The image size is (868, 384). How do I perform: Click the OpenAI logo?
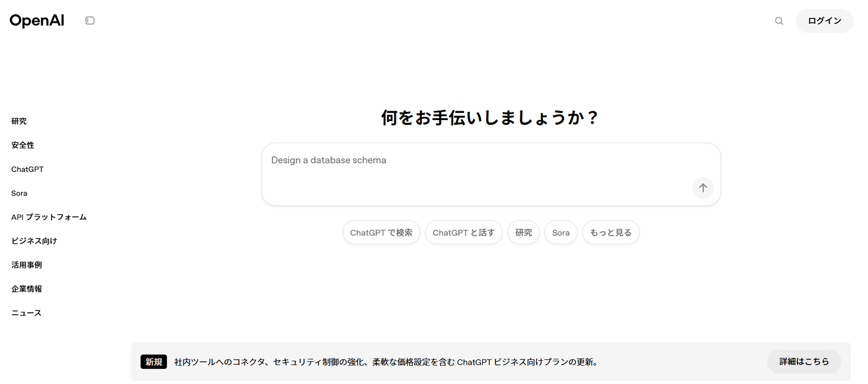(x=37, y=21)
